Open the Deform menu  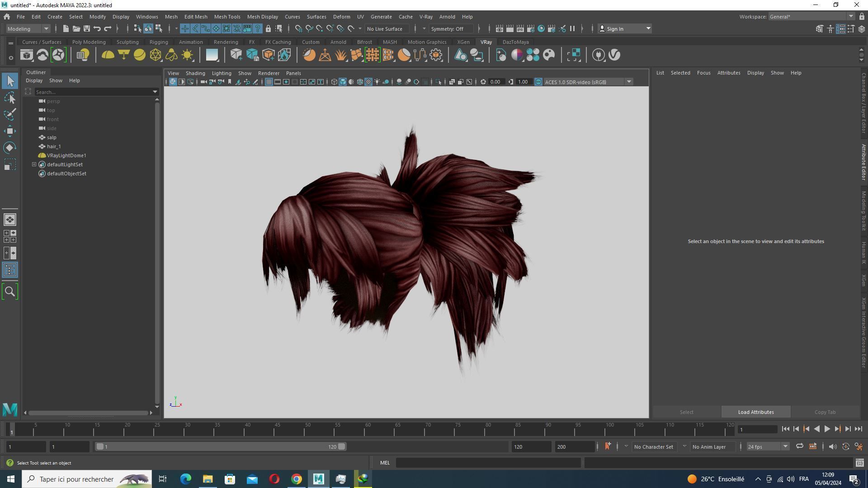341,17
